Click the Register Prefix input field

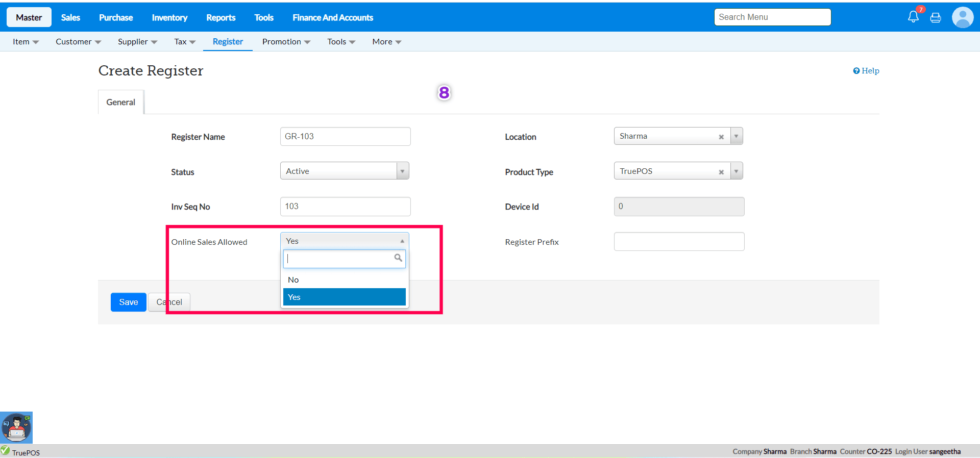679,241
